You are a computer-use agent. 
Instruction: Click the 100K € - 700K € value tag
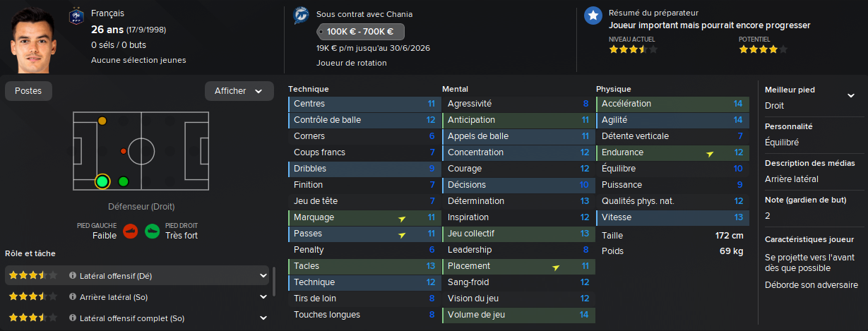tap(360, 32)
